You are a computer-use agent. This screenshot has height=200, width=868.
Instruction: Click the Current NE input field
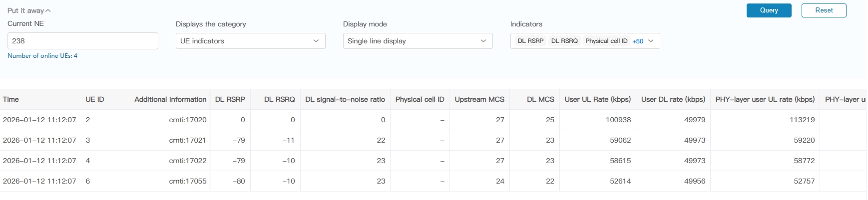[83, 41]
